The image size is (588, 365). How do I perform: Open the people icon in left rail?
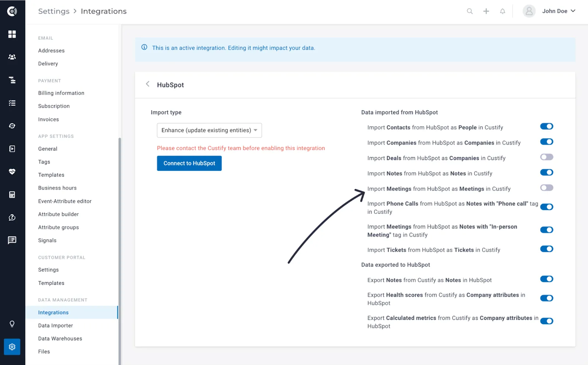(12, 57)
